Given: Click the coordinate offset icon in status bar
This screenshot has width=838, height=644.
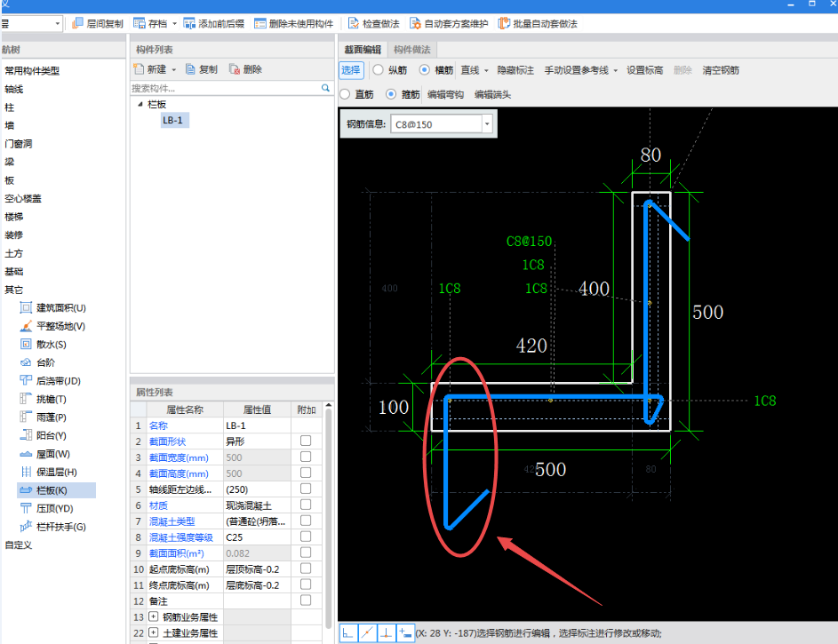Looking at the screenshot, I should (405, 633).
